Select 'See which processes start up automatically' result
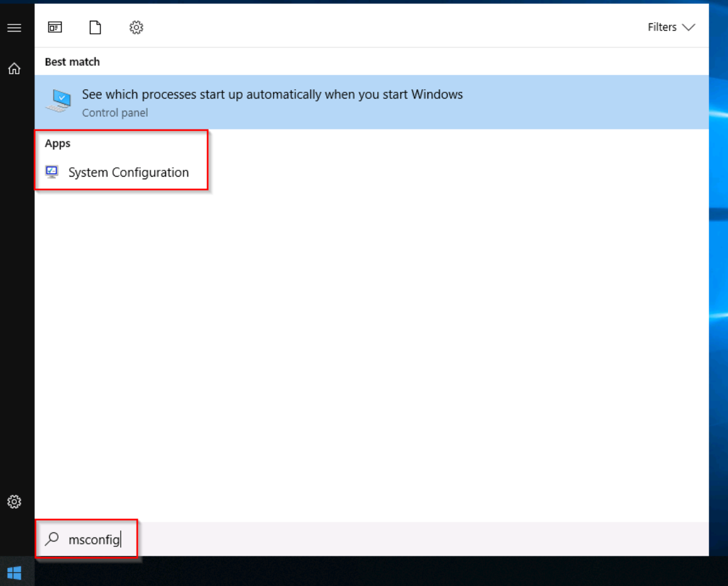 [x=272, y=95]
